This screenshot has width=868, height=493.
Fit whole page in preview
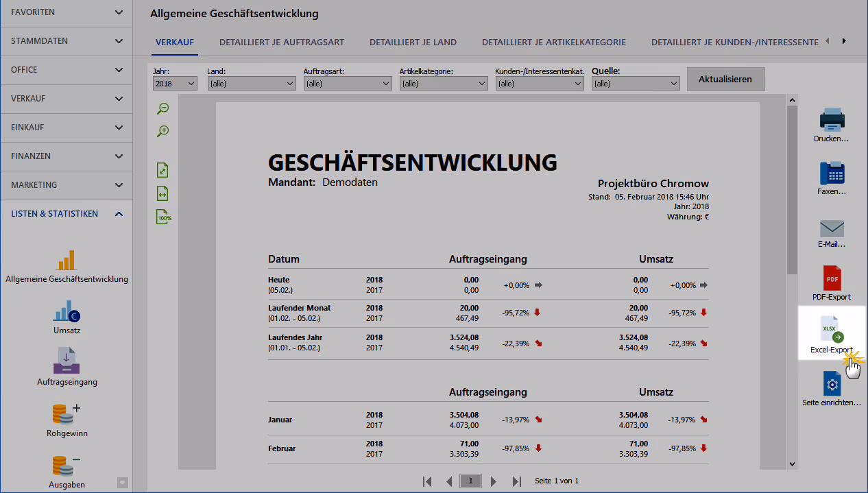tap(163, 171)
